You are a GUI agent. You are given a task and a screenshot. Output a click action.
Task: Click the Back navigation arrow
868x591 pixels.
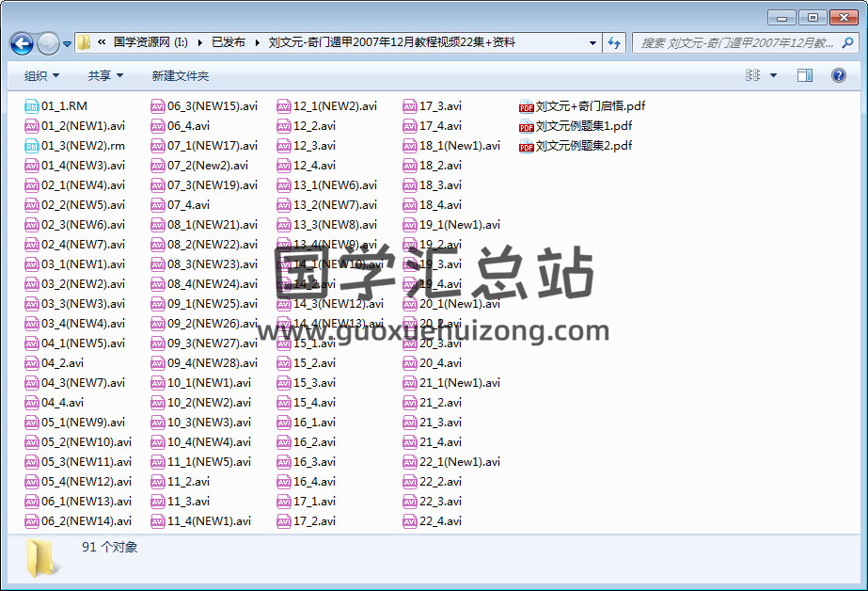[x=23, y=42]
